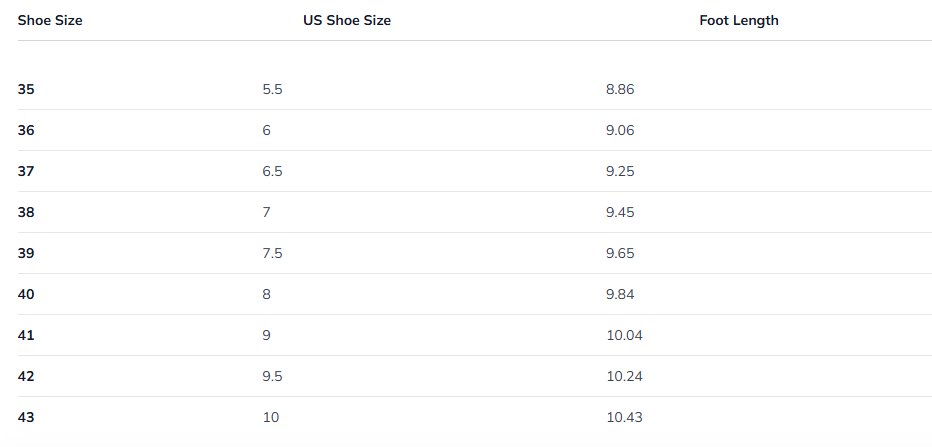Select shoe size 41 row label
932x447 pixels.
pos(26,335)
